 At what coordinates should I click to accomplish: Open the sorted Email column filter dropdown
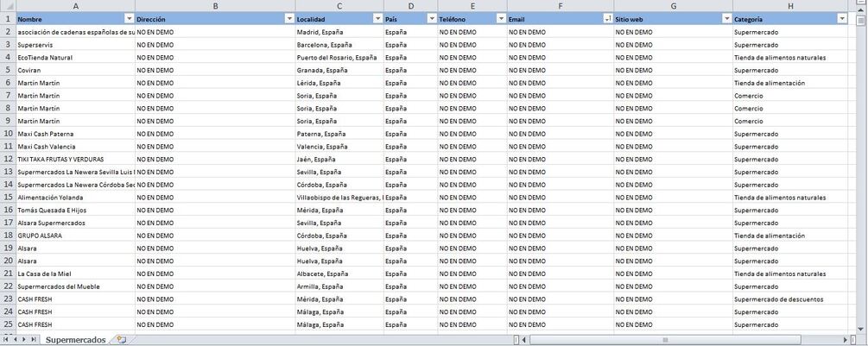(x=608, y=19)
